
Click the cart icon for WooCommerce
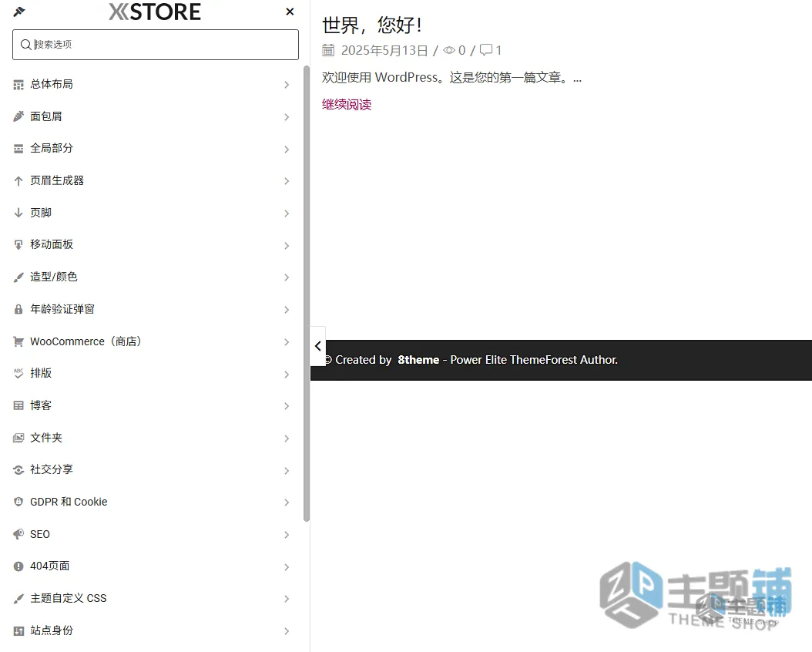[x=18, y=341]
